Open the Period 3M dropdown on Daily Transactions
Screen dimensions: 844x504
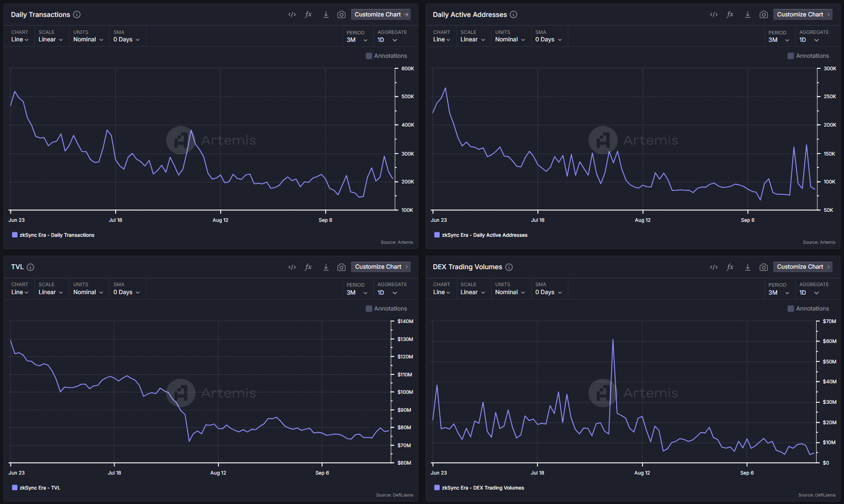click(357, 40)
